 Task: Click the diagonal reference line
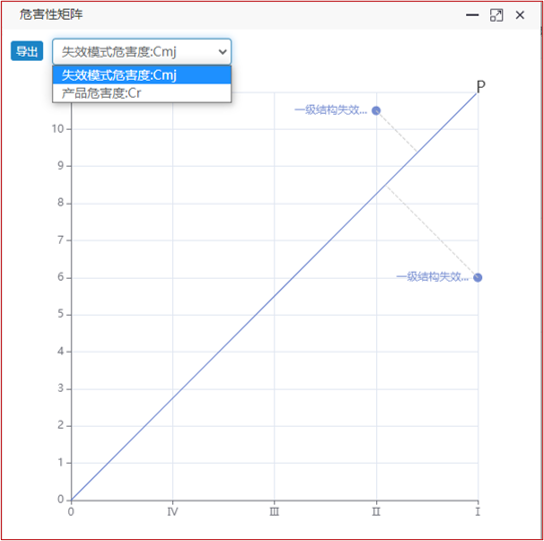(x=274, y=296)
